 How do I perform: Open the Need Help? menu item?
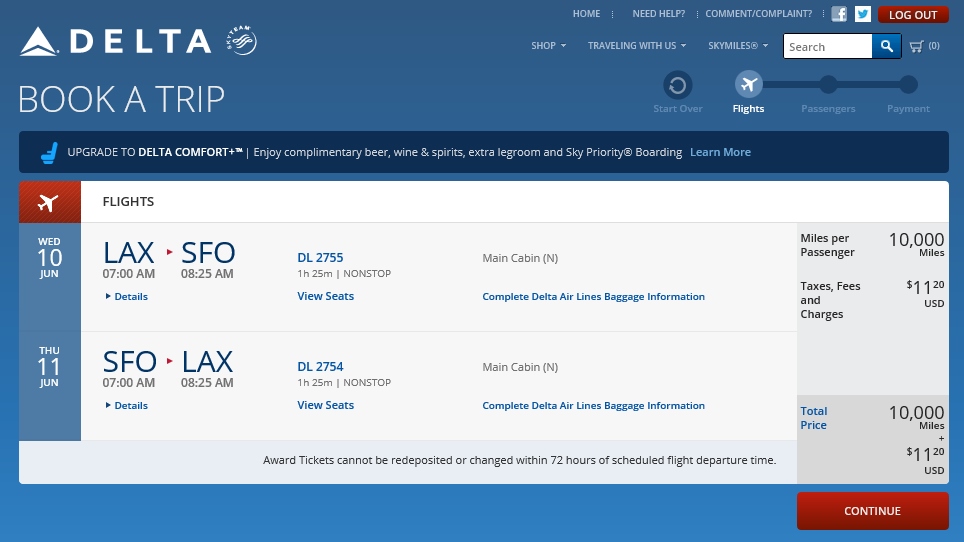click(658, 14)
